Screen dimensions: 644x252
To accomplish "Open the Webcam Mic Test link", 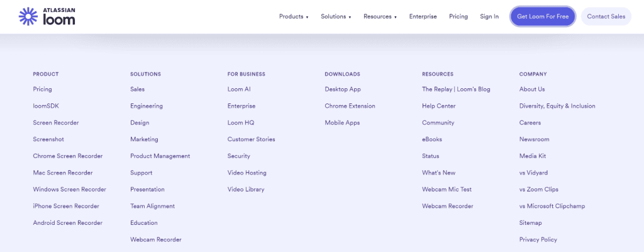I will pyautogui.click(x=447, y=190).
